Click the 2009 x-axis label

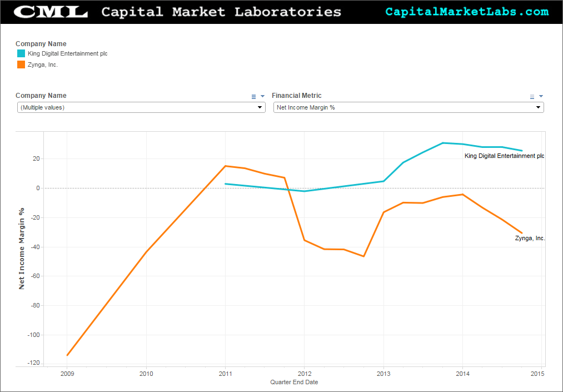coord(67,374)
